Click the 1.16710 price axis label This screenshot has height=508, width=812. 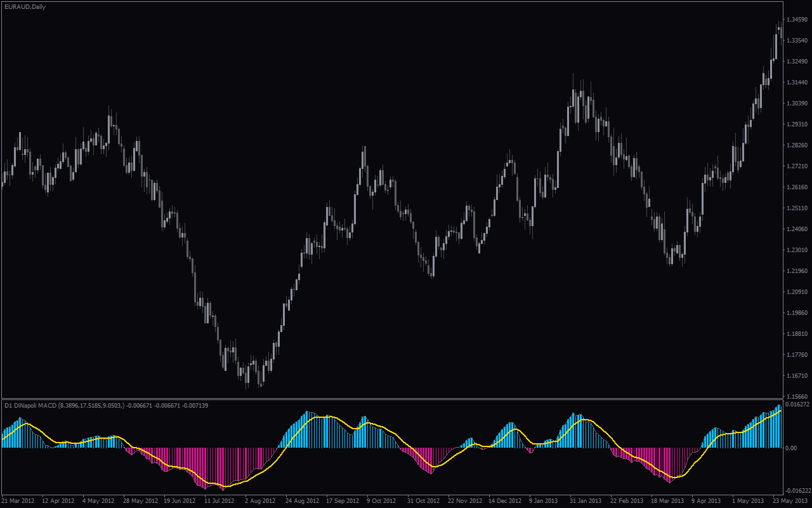pos(797,376)
